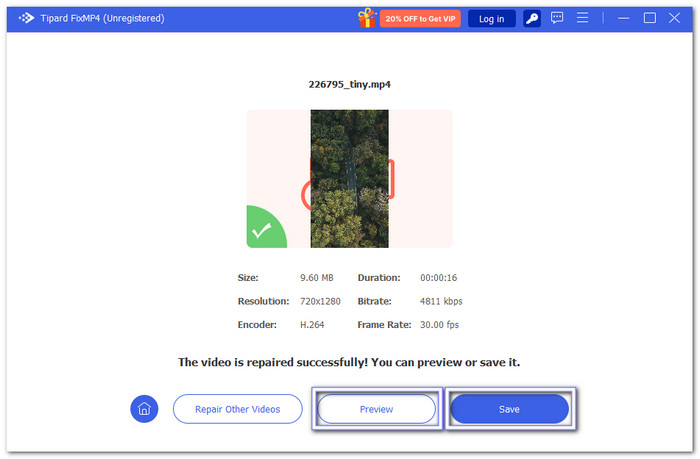This screenshot has height=459, width=700.
Task: Open the key-shaped register icon
Action: click(532, 18)
